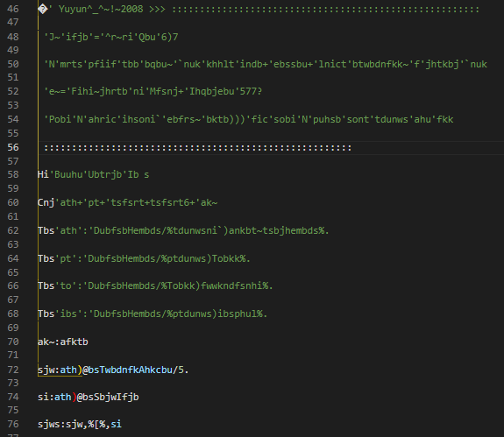Click the 'ak~:afktb' statement

point(63,342)
